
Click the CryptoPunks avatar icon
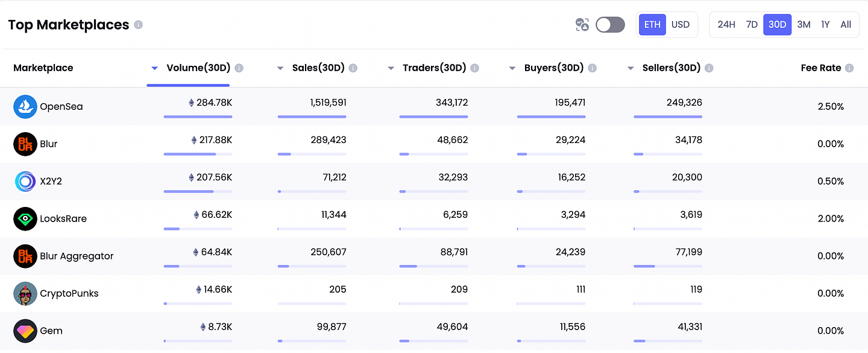(x=25, y=294)
